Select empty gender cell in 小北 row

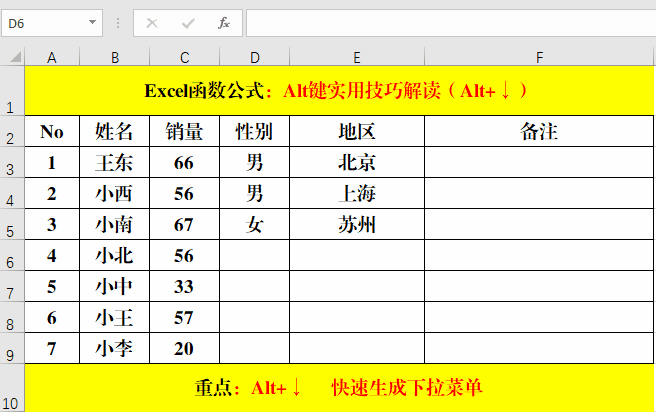click(x=254, y=255)
